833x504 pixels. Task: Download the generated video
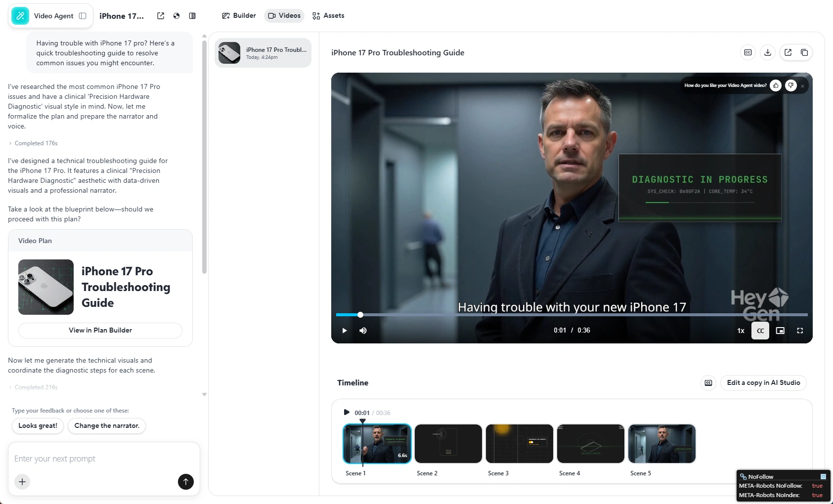click(x=767, y=52)
